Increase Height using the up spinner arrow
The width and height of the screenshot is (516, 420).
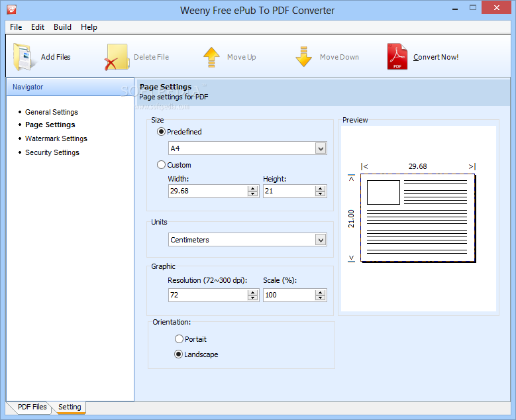pyautogui.click(x=320, y=189)
